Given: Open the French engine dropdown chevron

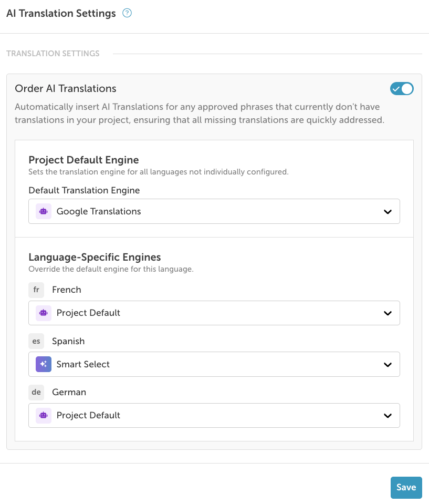Looking at the screenshot, I should (x=388, y=313).
